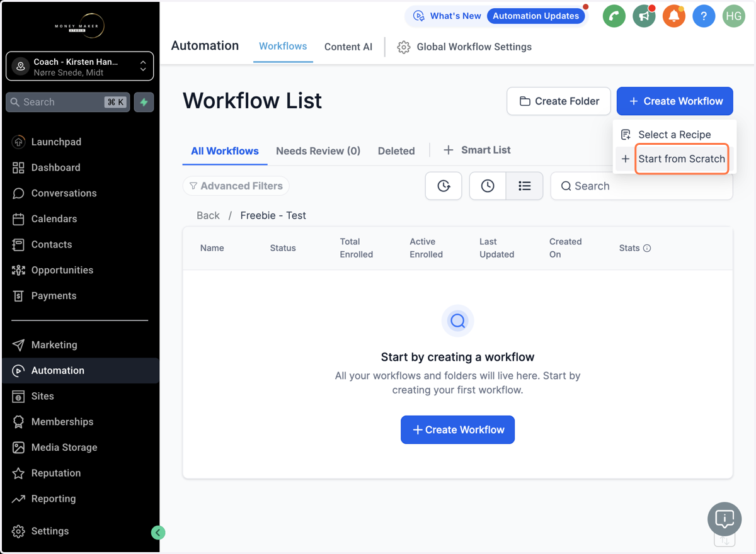Click the Total Enrolled column header
The height and width of the screenshot is (554, 756).
point(357,248)
